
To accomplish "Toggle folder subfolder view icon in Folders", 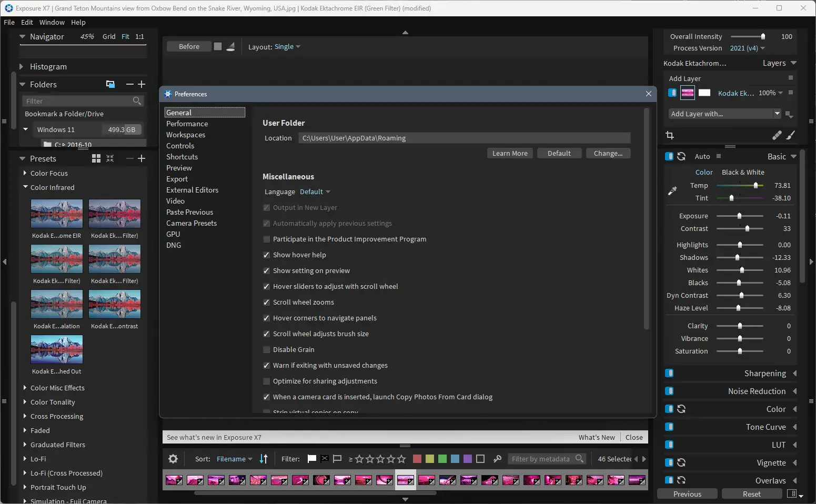I will 110,84.
